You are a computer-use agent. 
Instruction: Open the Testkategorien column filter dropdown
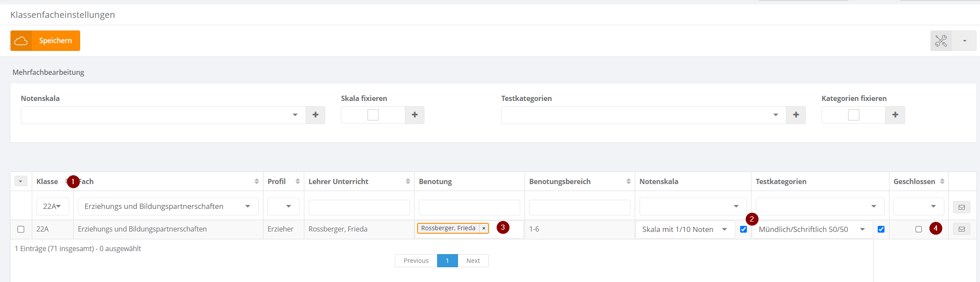point(820,206)
